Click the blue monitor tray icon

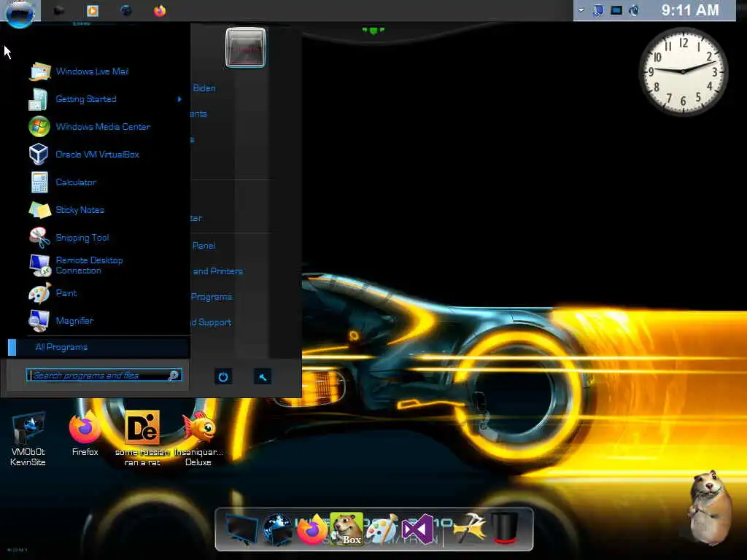(616, 10)
